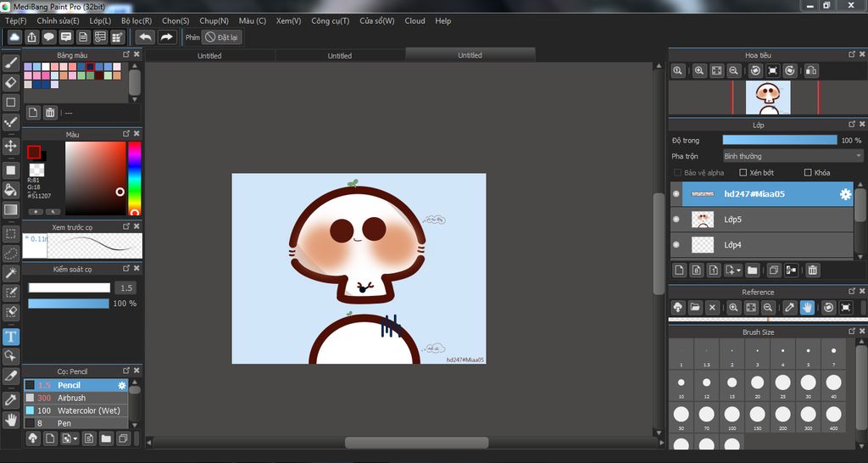Choose brush size 20 preset
The image size is (868, 463).
[757, 386]
